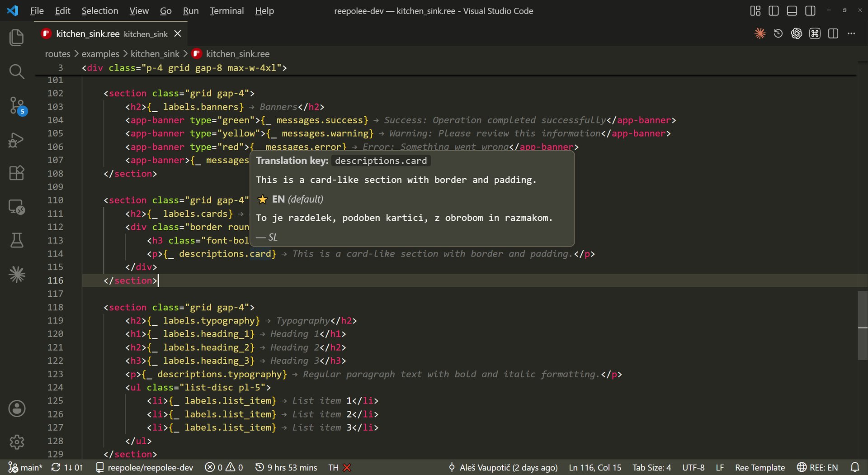Open More Actions ellipsis menu

(851, 33)
